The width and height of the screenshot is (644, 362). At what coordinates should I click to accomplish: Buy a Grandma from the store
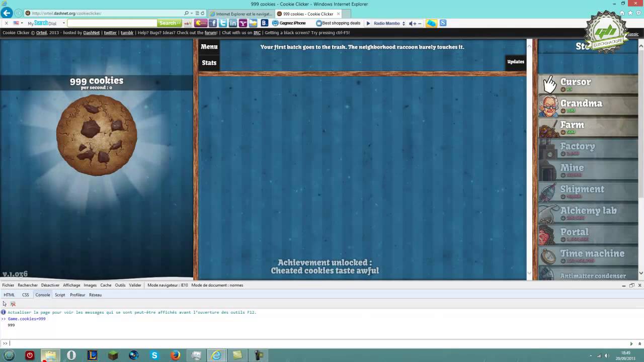(x=588, y=106)
